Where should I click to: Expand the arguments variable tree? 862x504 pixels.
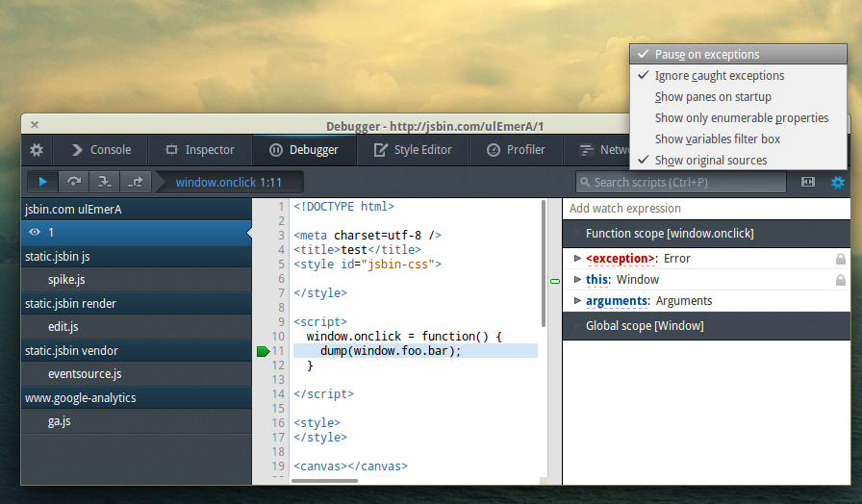point(577,301)
